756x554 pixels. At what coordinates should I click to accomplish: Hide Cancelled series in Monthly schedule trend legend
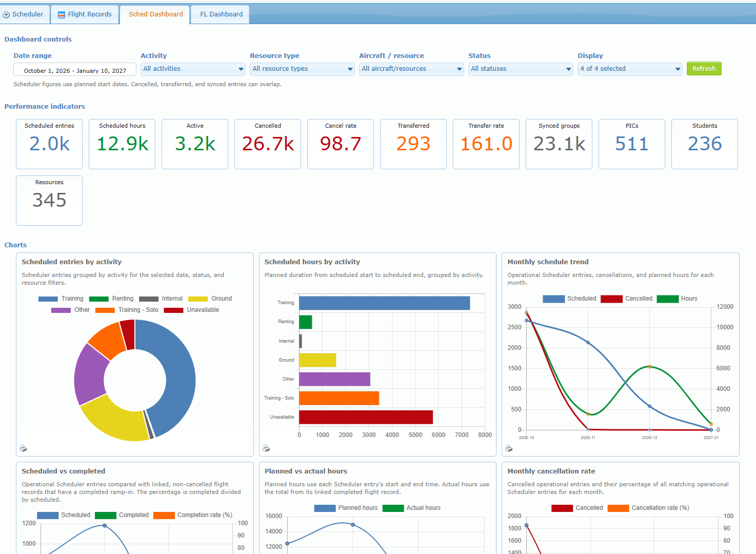click(x=627, y=299)
